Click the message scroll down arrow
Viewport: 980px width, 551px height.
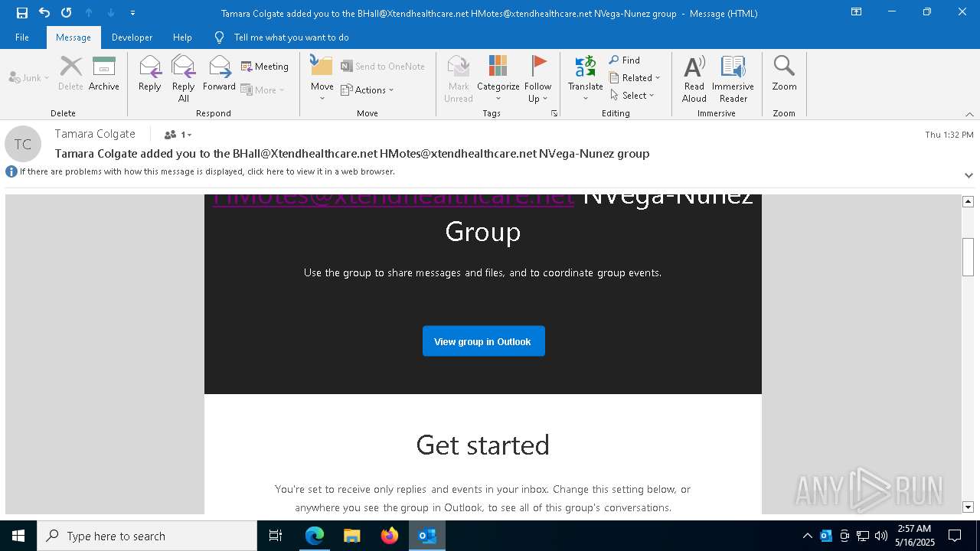(x=968, y=507)
